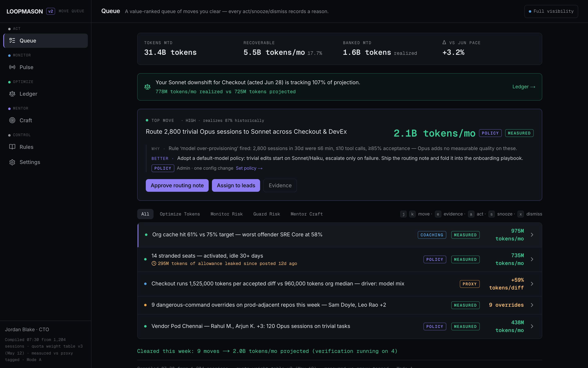Toggle the Full visibility pill
Screen dimensions: 588x368
[x=551, y=11]
